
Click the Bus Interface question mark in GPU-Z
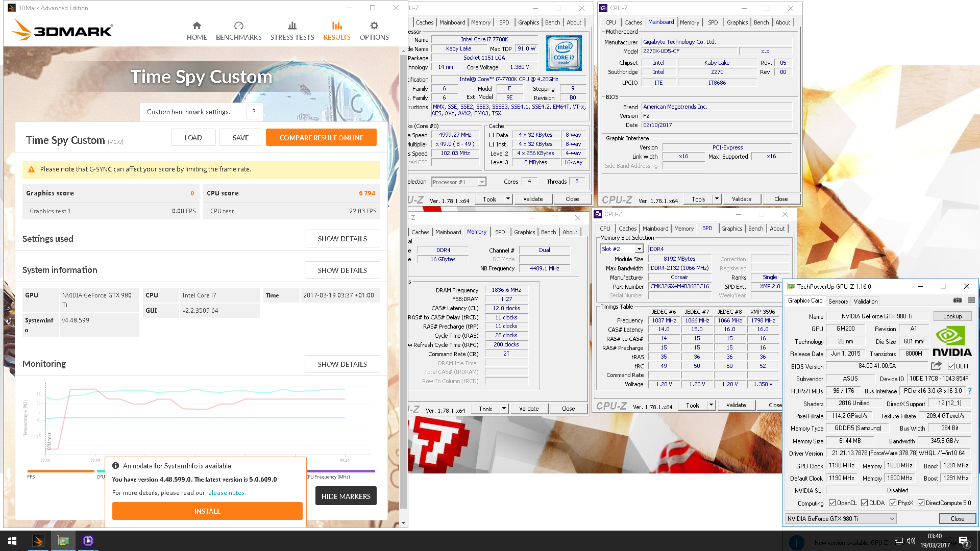(970, 391)
